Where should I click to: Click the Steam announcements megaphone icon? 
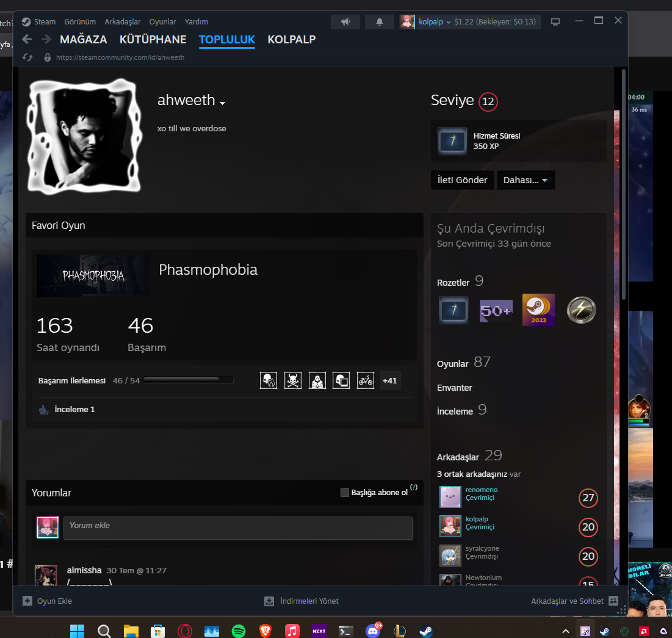346,22
